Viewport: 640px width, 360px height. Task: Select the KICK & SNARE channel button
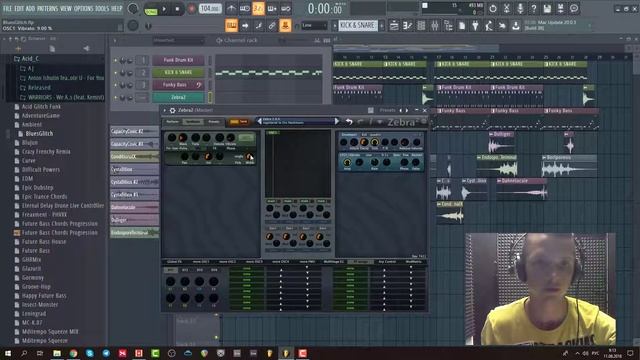pos(178,72)
